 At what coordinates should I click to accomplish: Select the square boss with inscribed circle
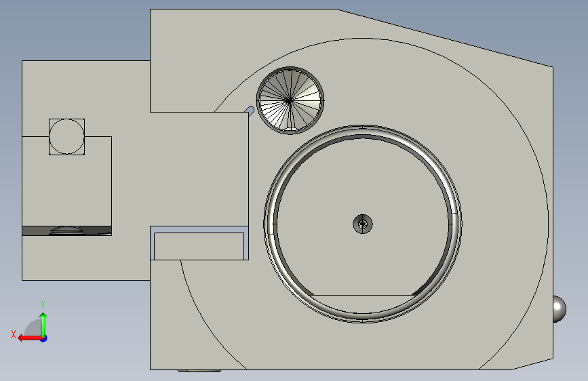(x=66, y=137)
